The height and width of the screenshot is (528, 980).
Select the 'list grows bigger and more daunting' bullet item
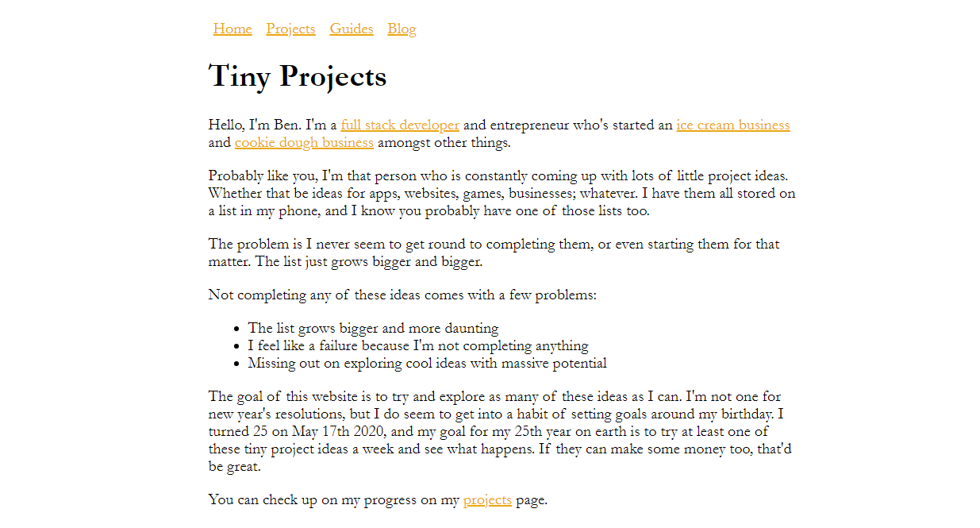[373, 329]
